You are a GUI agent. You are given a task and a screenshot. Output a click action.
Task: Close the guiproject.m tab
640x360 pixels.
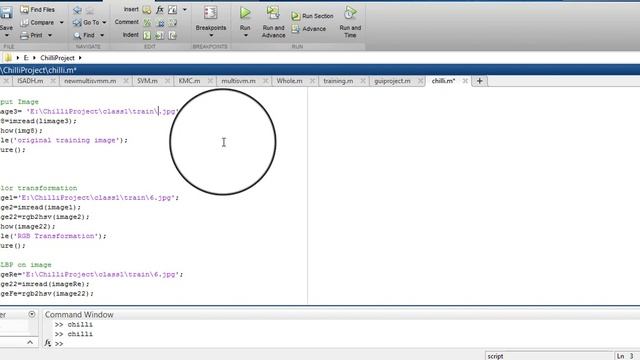[x=420, y=81]
